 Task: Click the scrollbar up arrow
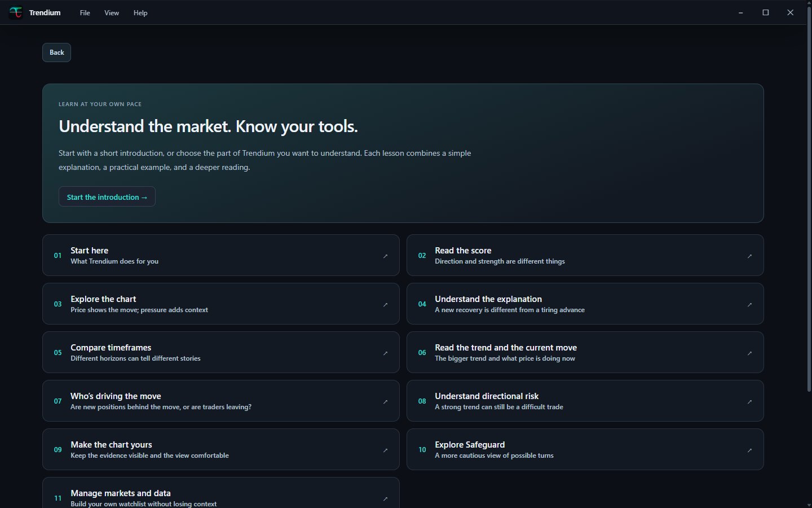pos(809,3)
